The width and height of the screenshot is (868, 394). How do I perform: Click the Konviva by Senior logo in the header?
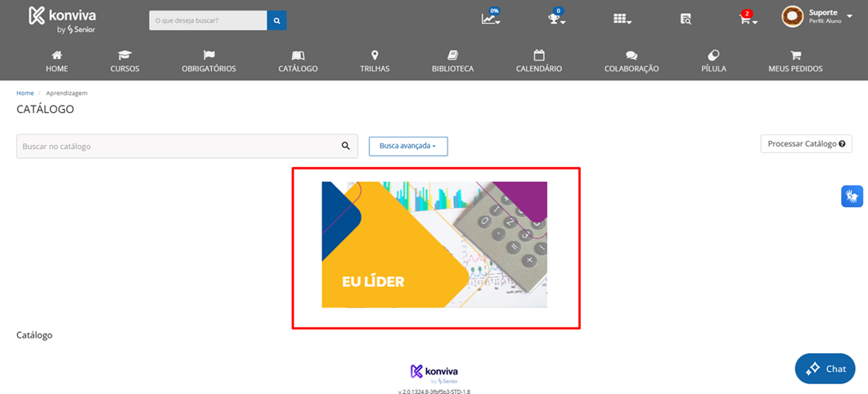(x=62, y=20)
